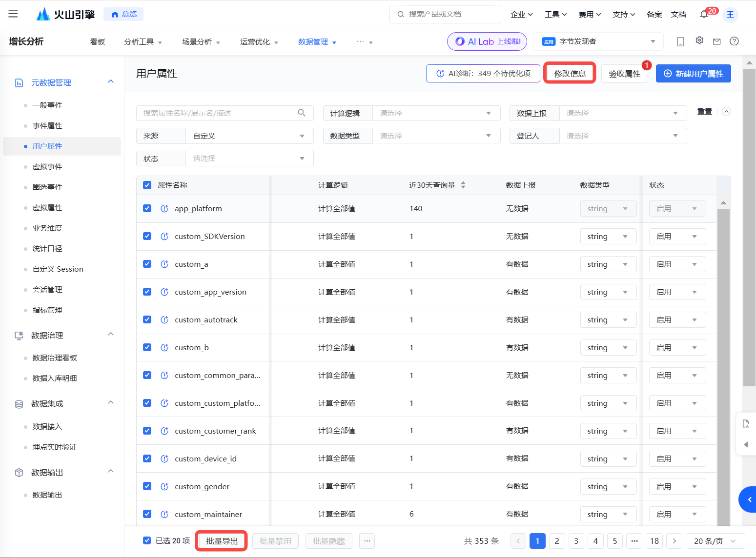Viewport: 756px width, 558px height.
Task: Open the user avatar menu
Action: [x=730, y=14]
